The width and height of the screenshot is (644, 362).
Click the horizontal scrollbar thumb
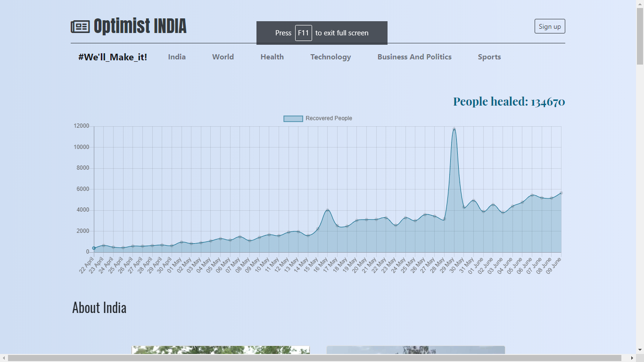coord(314,358)
